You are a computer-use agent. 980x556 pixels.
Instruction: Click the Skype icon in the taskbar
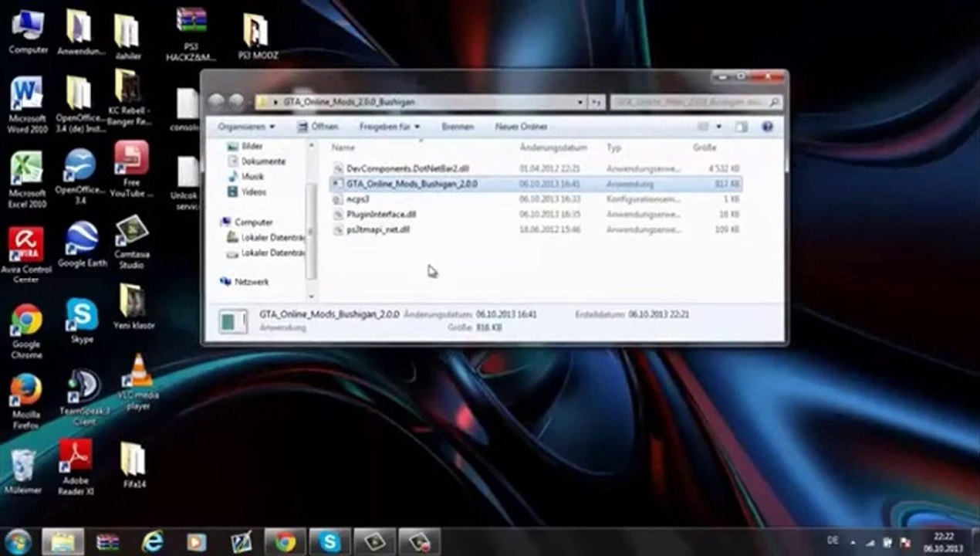click(x=329, y=542)
